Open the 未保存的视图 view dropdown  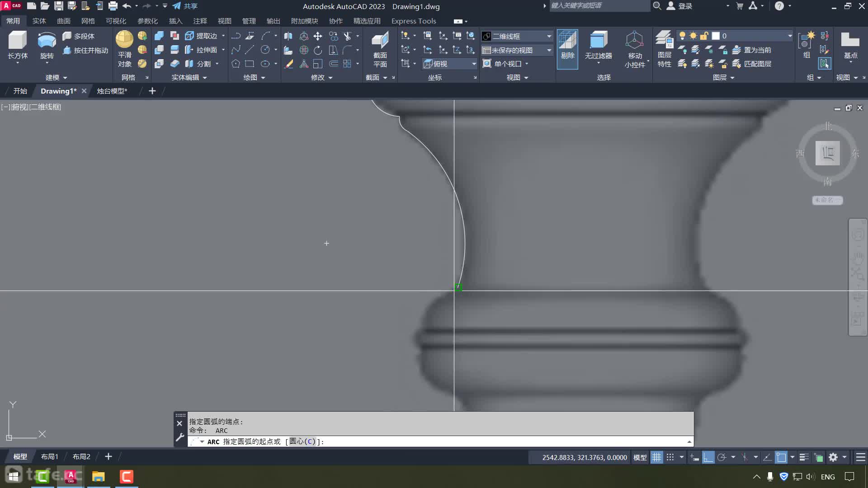pos(517,50)
